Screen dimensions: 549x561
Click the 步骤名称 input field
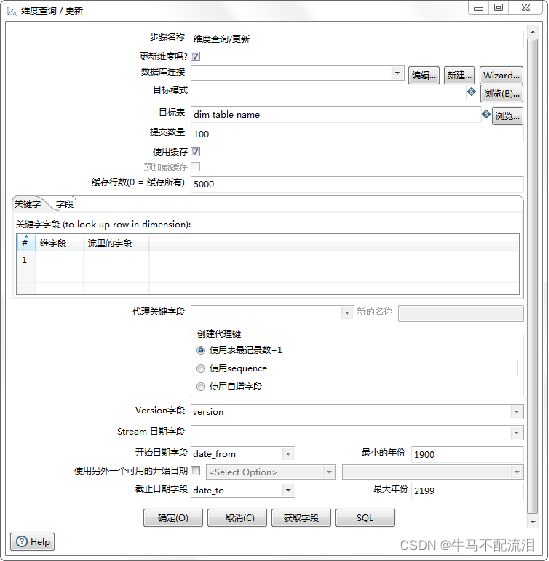click(357, 39)
